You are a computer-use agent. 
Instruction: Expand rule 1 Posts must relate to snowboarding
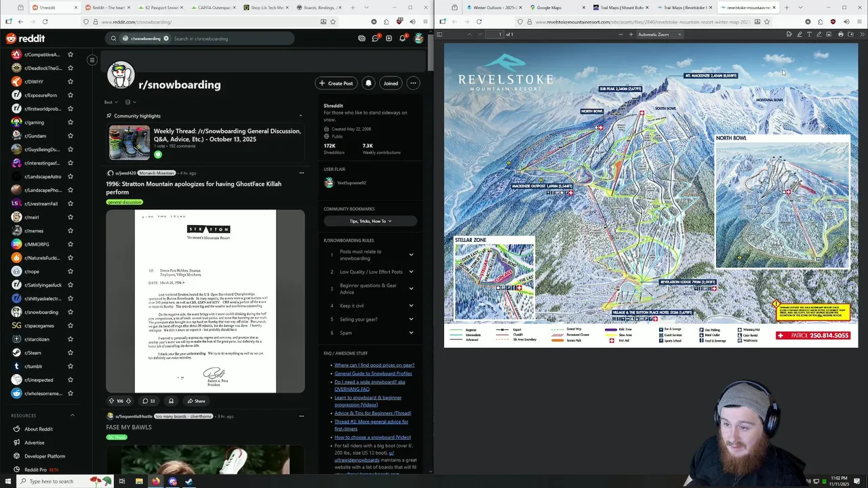pos(411,255)
